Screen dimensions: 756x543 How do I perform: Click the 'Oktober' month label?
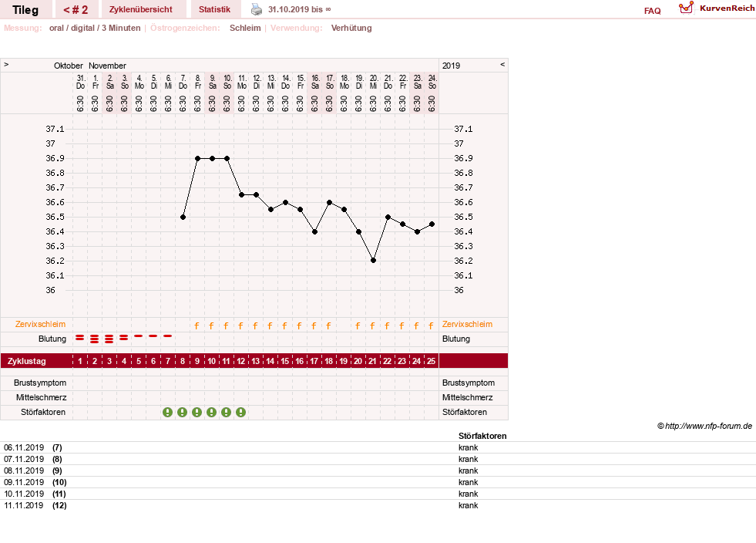click(69, 66)
